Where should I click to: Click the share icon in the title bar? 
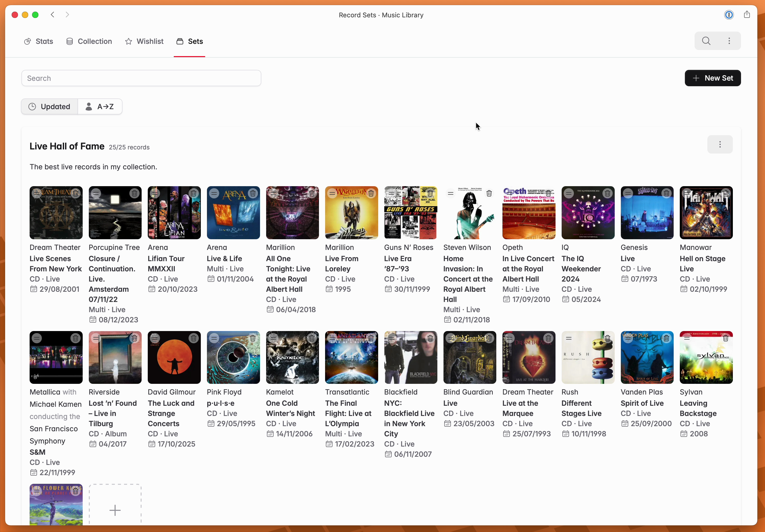[747, 15]
